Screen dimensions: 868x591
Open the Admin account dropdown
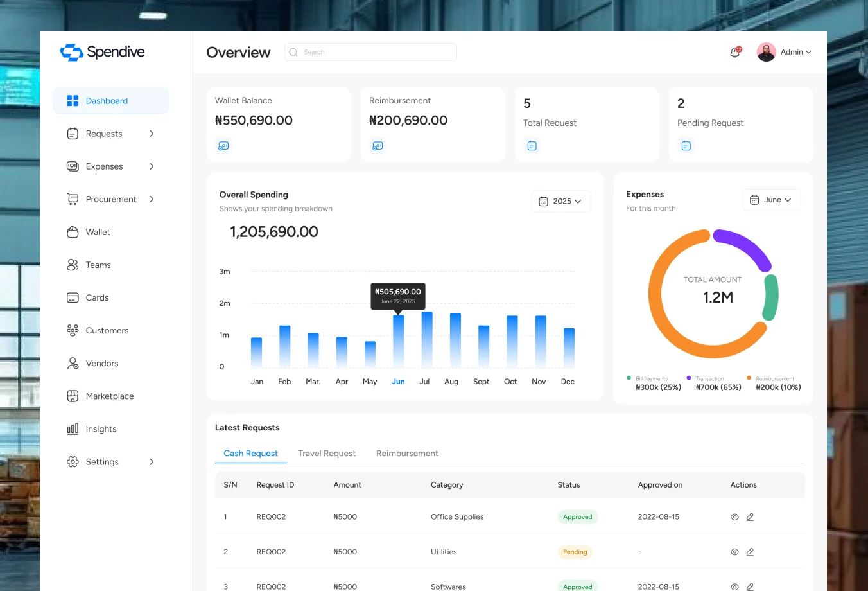pos(795,52)
